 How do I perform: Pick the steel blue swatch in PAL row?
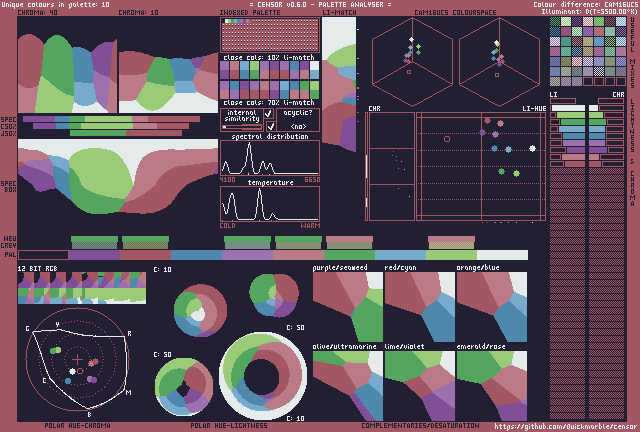click(196, 255)
